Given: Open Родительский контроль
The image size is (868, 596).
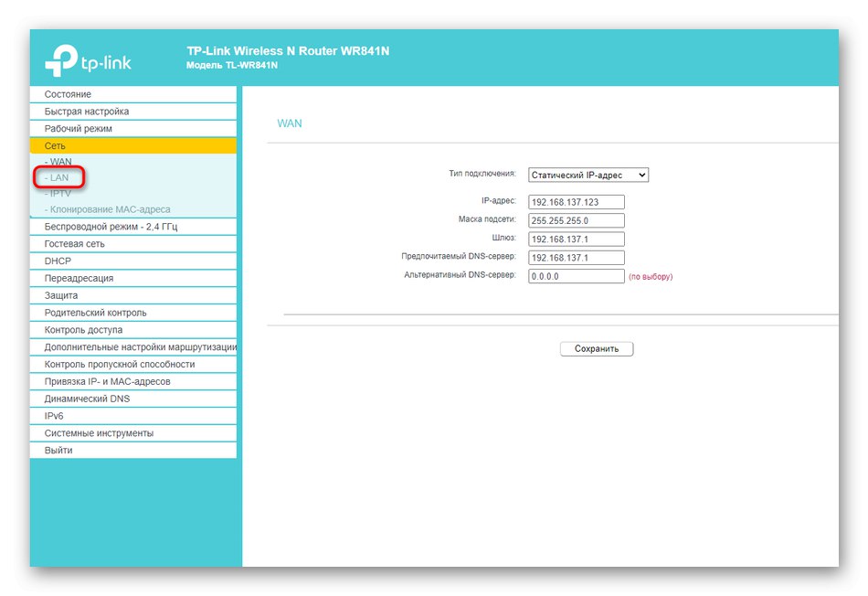Looking at the screenshot, I should (x=132, y=313).
